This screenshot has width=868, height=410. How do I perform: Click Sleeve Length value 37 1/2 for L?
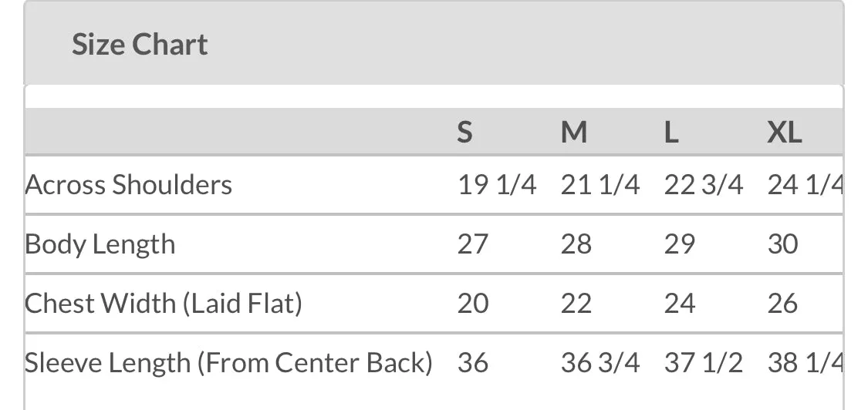coord(703,362)
